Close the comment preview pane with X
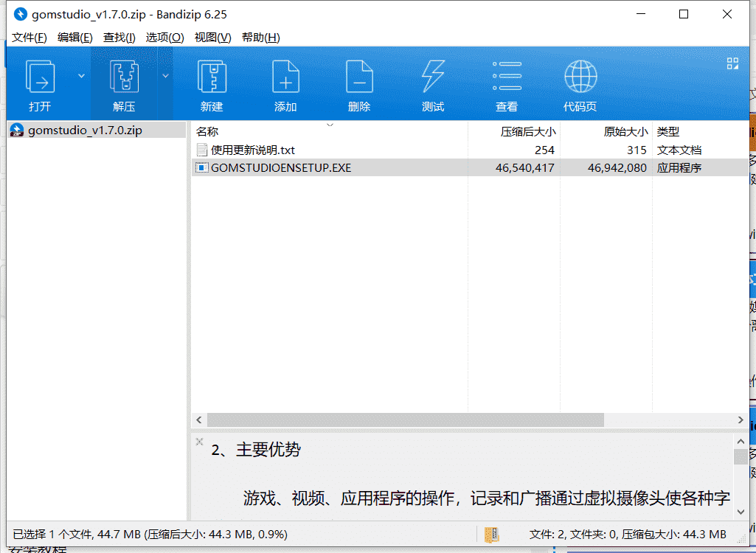 point(200,441)
